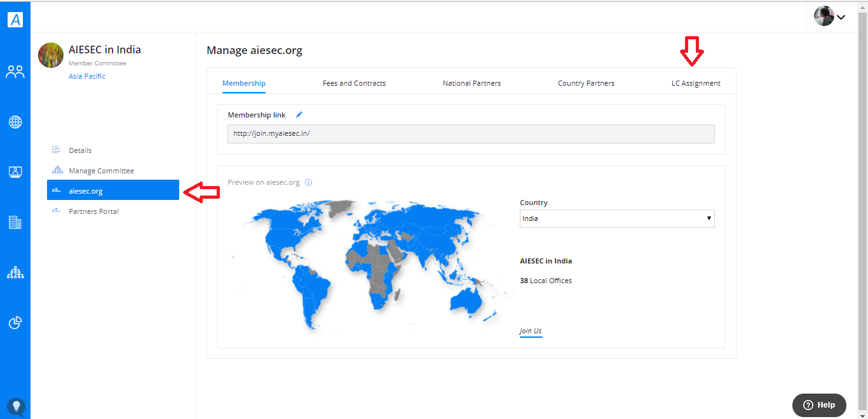868x419 pixels.
Task: Click the Member Committee label
Action: click(97, 63)
